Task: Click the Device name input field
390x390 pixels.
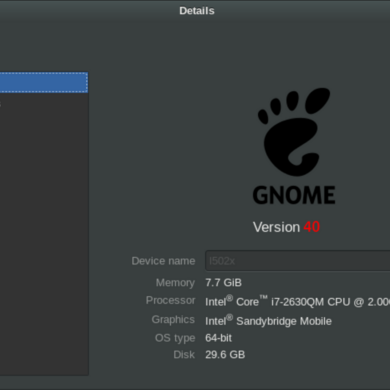Action: pyautogui.click(x=298, y=261)
